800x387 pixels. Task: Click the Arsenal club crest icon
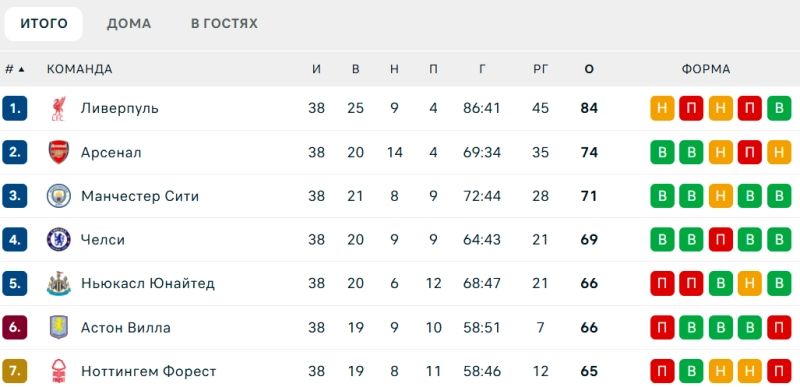click(x=59, y=152)
